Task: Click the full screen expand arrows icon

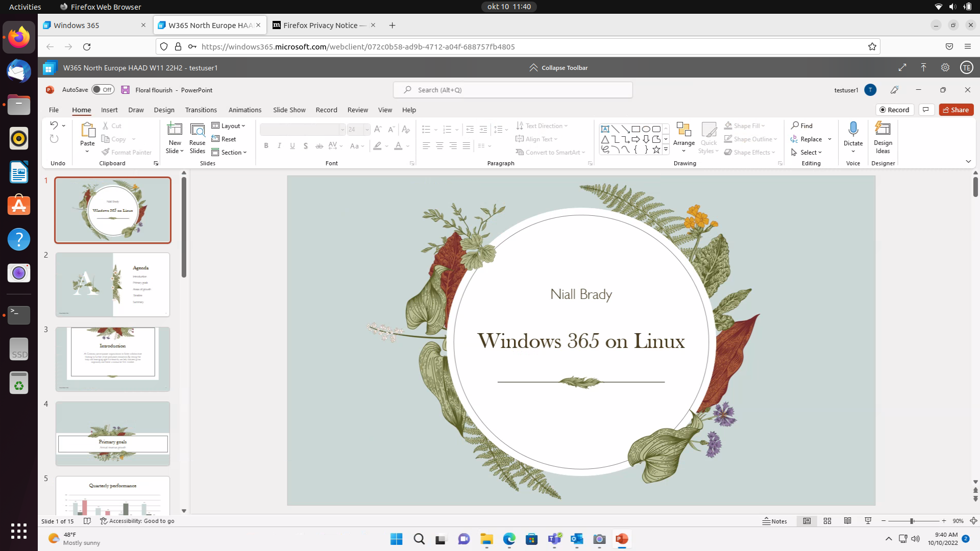Action: (x=902, y=67)
